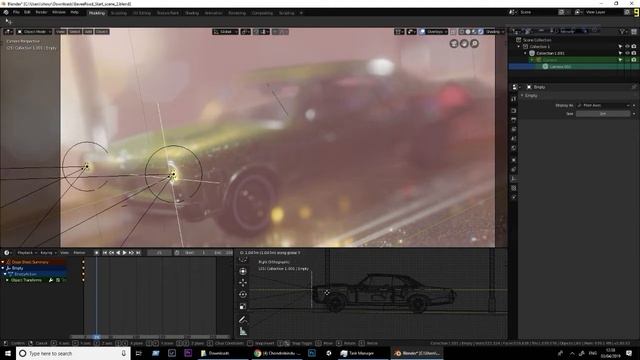Toggle the viewport overlays button
The width and height of the screenshot is (640, 360).
(x=422, y=31)
